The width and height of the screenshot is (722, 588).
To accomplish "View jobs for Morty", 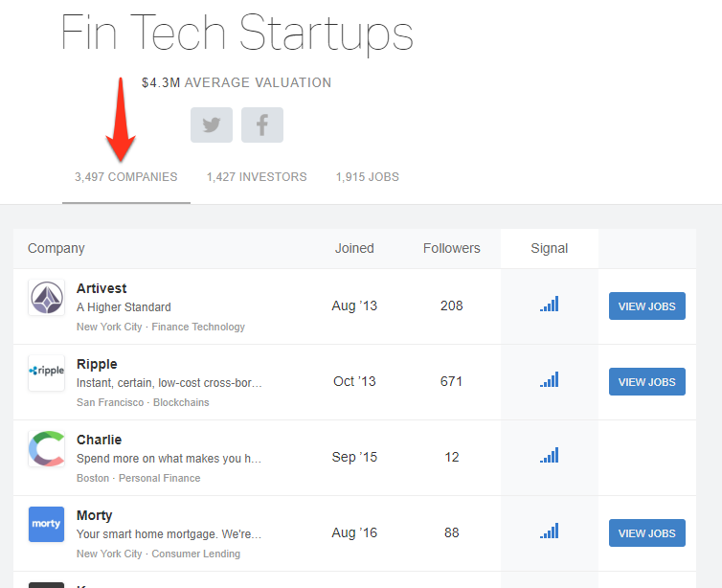I will tap(647, 533).
